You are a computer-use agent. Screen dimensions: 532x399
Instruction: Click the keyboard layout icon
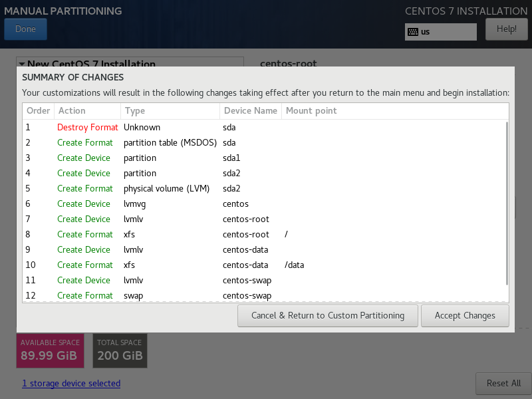pyautogui.click(x=413, y=31)
